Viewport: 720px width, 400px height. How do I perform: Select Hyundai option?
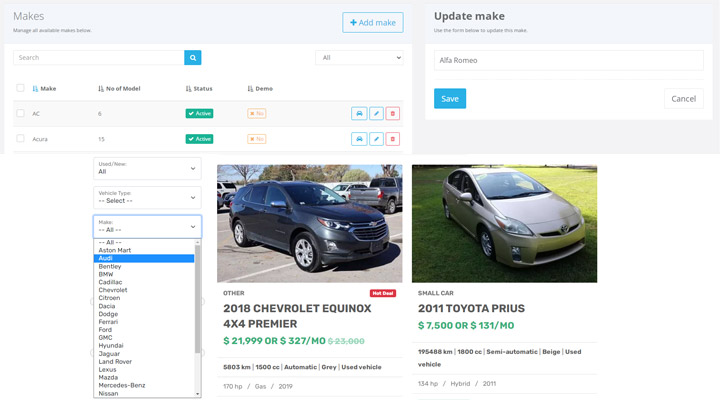144,345
